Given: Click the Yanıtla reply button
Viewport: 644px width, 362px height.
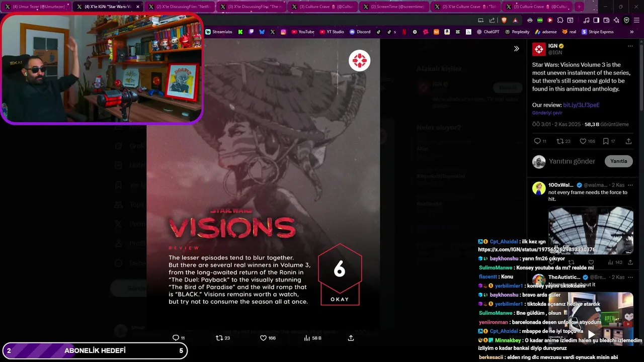Looking at the screenshot, I should (618, 161).
